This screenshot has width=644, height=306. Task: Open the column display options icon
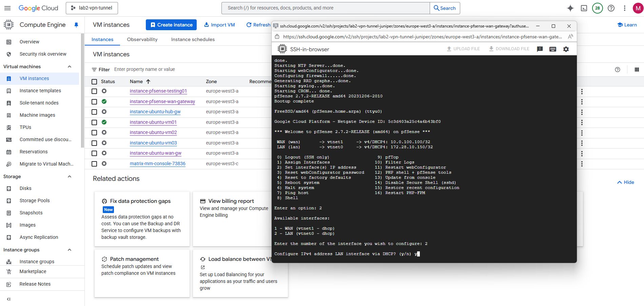coord(637,70)
